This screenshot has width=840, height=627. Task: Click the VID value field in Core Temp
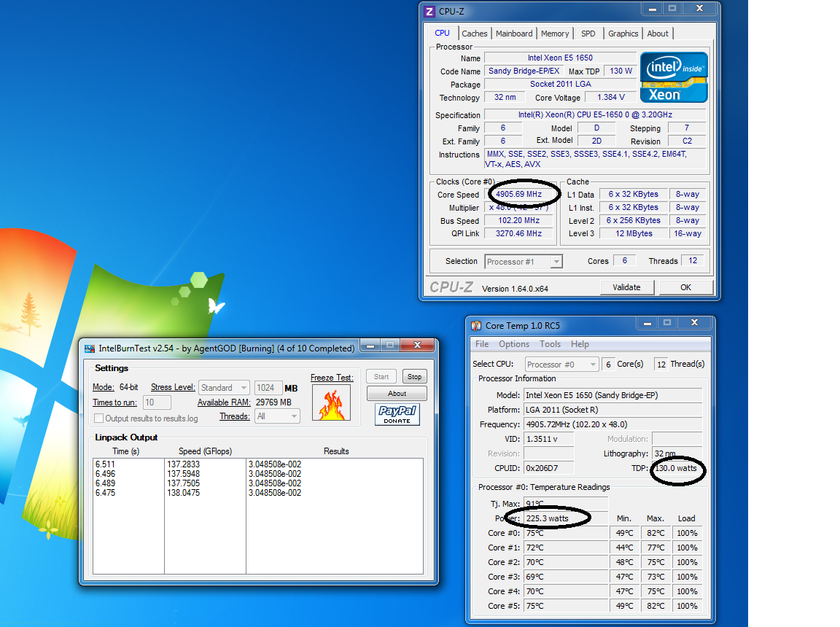pyautogui.click(x=548, y=439)
